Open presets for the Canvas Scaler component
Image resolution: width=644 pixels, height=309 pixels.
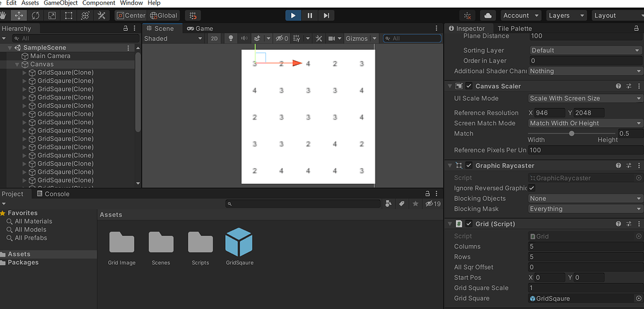pyautogui.click(x=629, y=86)
